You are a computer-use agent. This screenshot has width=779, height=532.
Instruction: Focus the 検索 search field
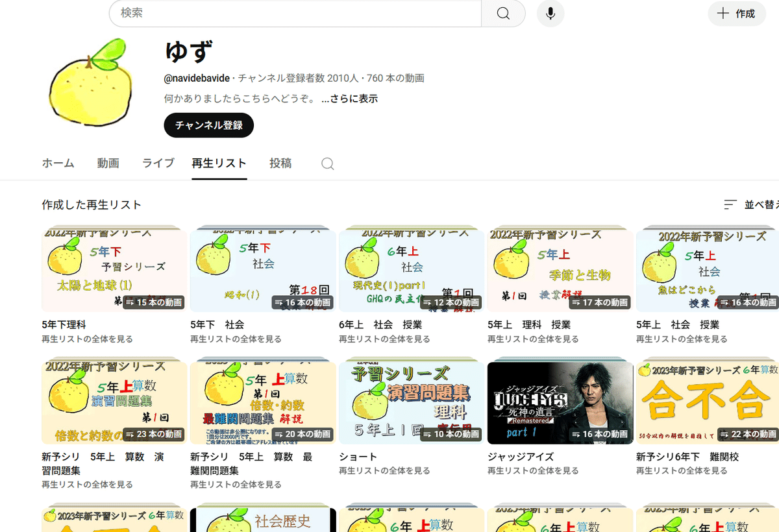pyautogui.click(x=295, y=14)
